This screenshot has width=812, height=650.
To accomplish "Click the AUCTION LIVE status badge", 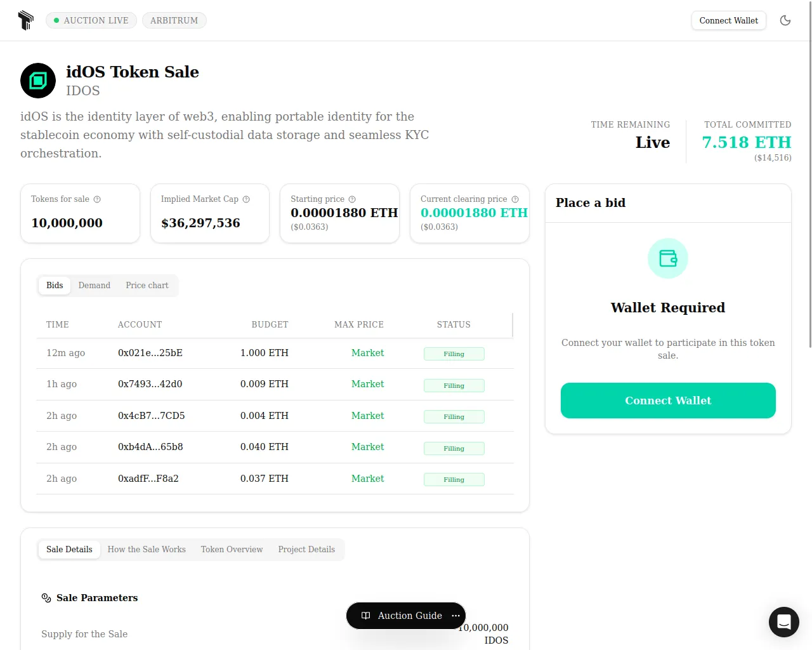I will pyautogui.click(x=91, y=20).
